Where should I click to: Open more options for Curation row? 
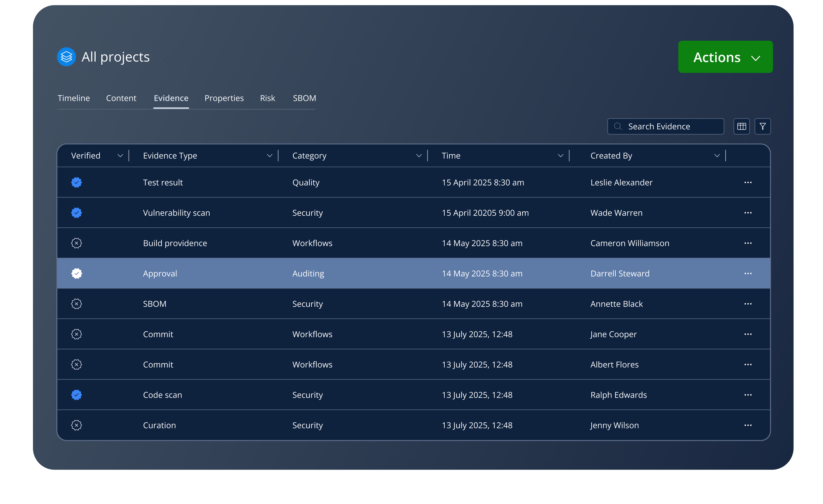tap(748, 425)
